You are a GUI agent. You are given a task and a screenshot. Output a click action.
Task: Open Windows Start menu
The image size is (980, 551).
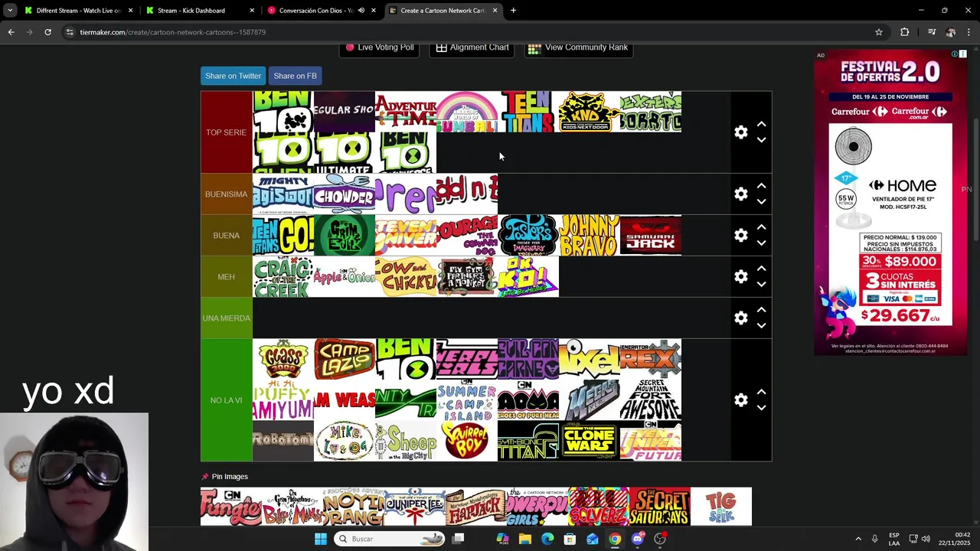coord(320,539)
